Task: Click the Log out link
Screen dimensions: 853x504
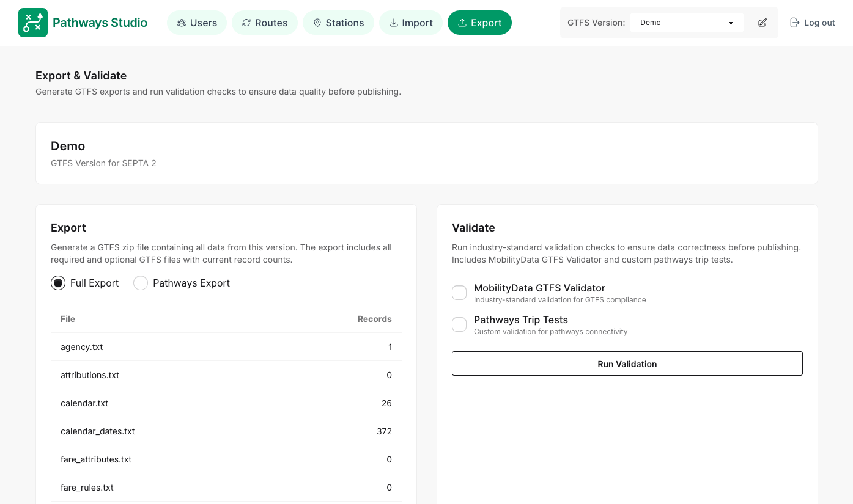Action: (x=813, y=23)
